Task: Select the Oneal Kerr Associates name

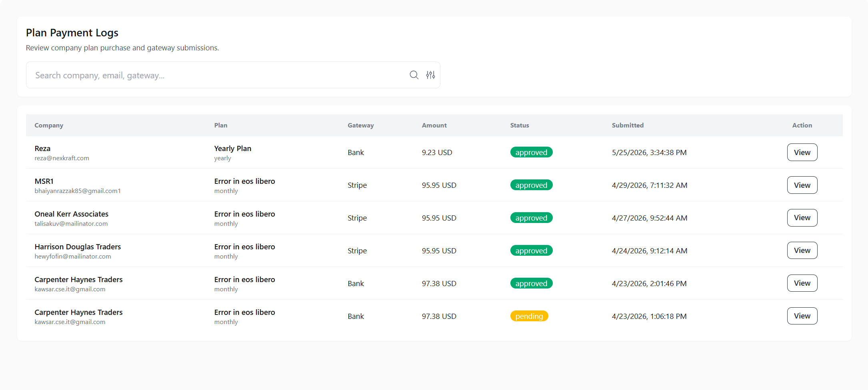Action: tap(71, 214)
